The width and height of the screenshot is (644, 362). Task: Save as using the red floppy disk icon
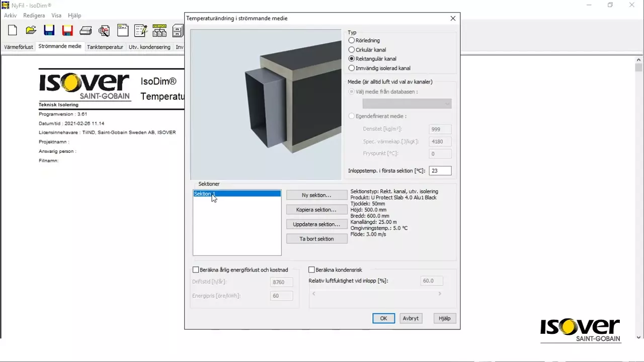pos(67,31)
